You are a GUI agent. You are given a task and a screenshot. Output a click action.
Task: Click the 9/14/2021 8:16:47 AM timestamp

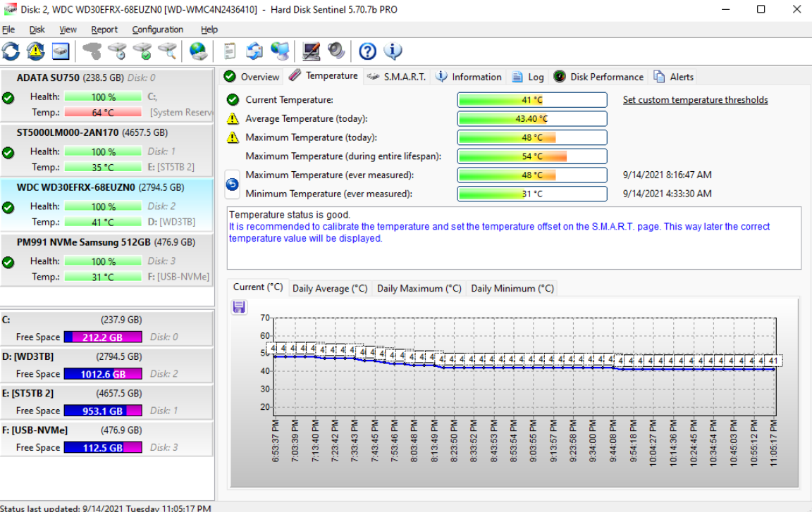tap(667, 175)
